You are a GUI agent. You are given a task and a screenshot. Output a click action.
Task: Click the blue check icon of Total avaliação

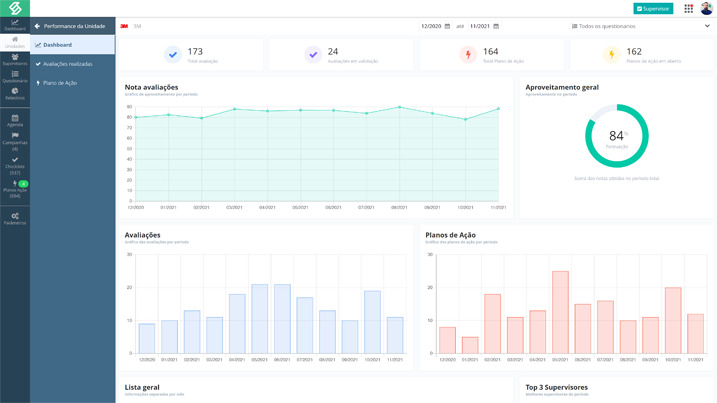coord(173,54)
